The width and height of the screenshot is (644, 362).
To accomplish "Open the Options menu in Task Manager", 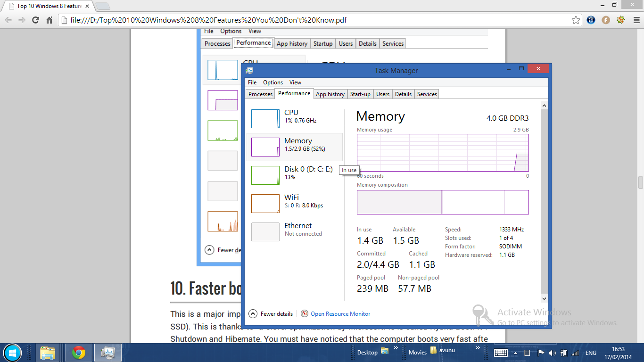I will pos(273,82).
